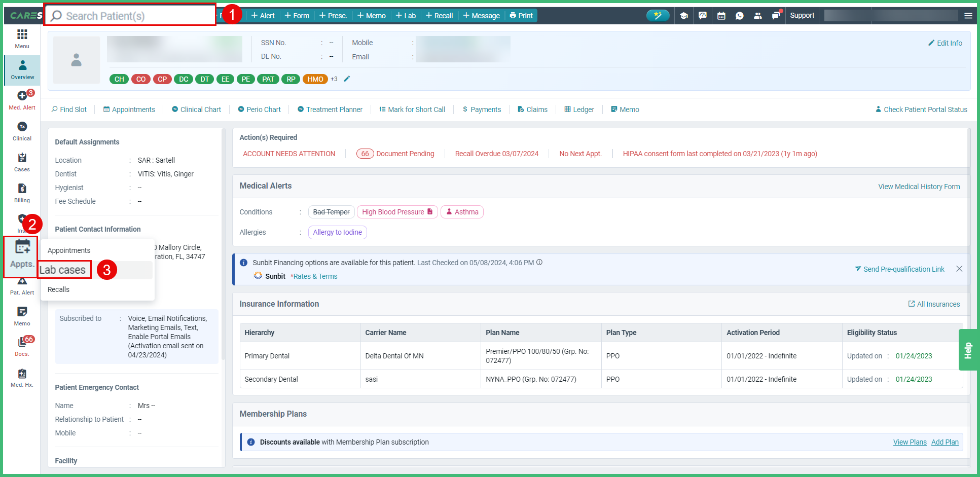Choose Recalls in the Appts. flyout

58,289
